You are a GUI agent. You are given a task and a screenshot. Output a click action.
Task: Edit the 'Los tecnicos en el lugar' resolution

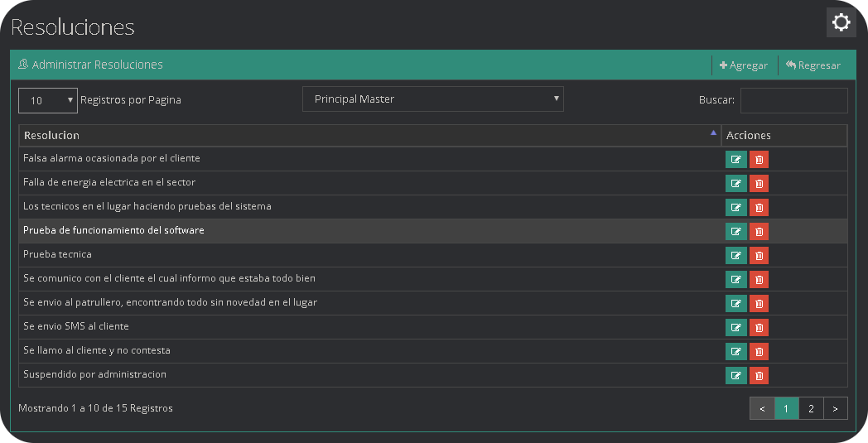pyautogui.click(x=735, y=207)
